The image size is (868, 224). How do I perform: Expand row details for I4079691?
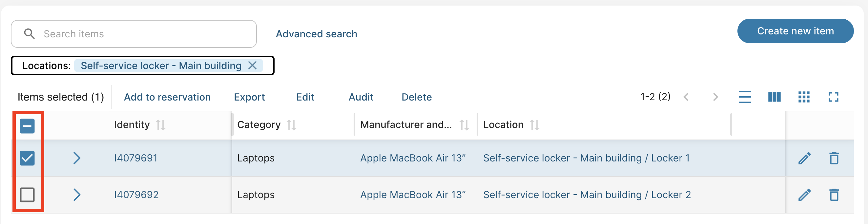(x=77, y=158)
